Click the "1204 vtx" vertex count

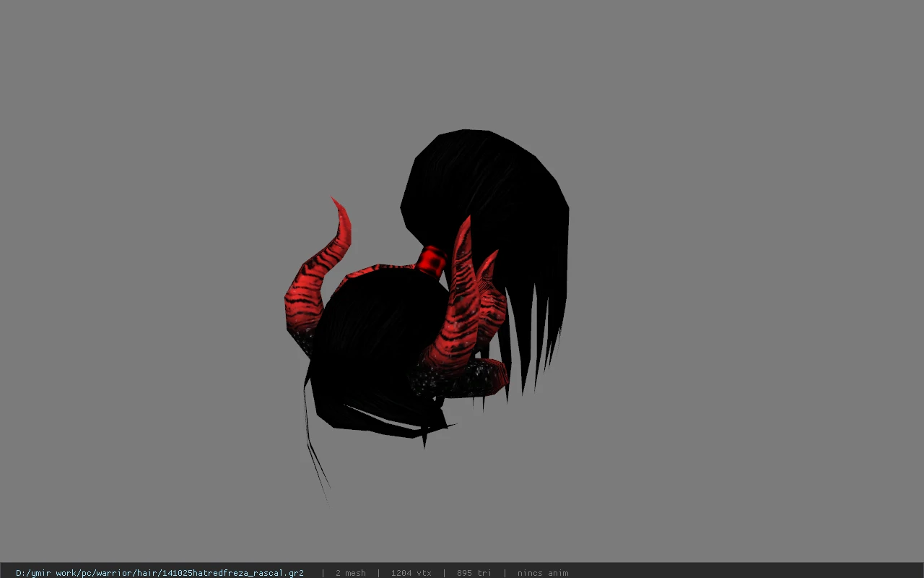coord(411,573)
